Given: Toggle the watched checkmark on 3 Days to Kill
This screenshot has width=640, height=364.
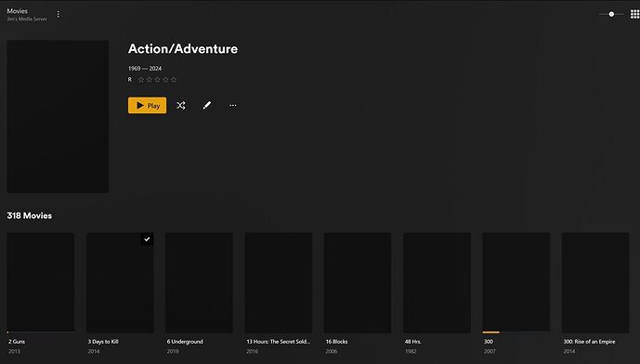Looking at the screenshot, I should tap(147, 240).
